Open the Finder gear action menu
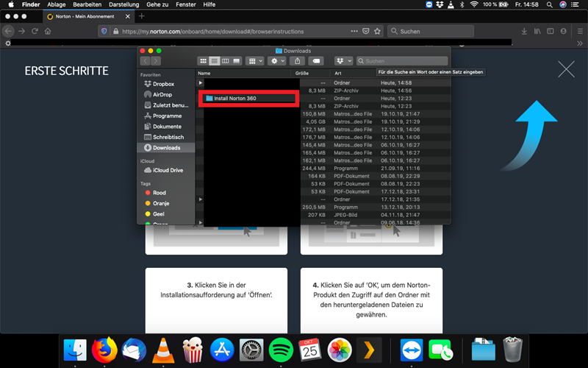The image size is (588, 368). click(x=277, y=61)
